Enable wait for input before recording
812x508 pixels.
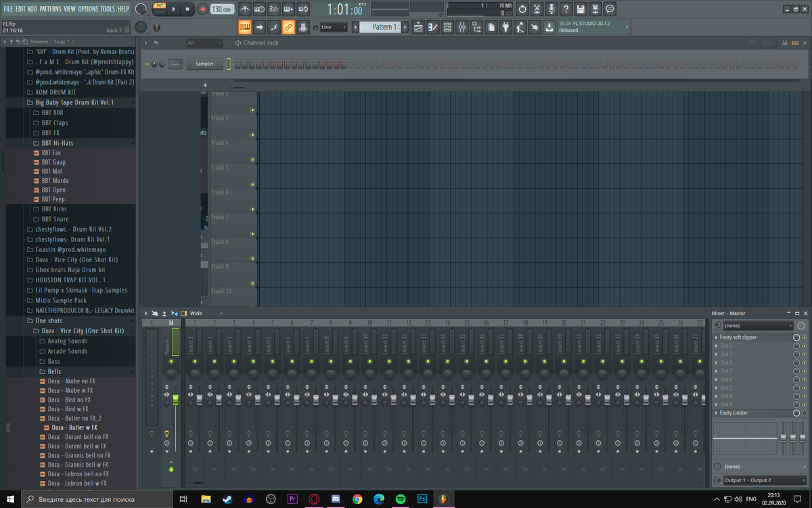pos(259,9)
